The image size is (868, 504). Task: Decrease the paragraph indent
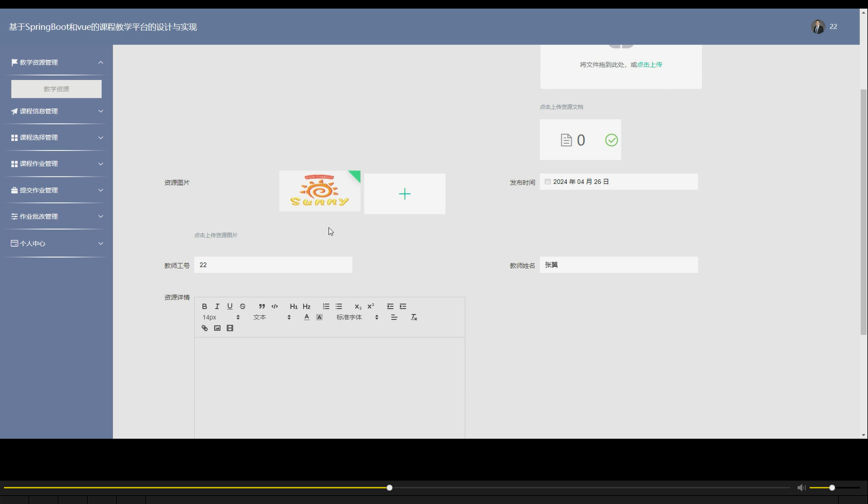click(x=390, y=306)
